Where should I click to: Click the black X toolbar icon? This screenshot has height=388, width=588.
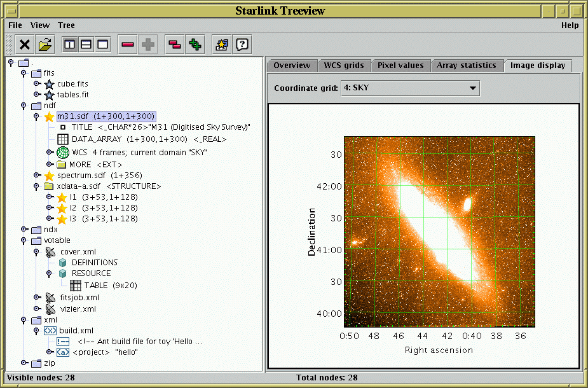click(25, 45)
